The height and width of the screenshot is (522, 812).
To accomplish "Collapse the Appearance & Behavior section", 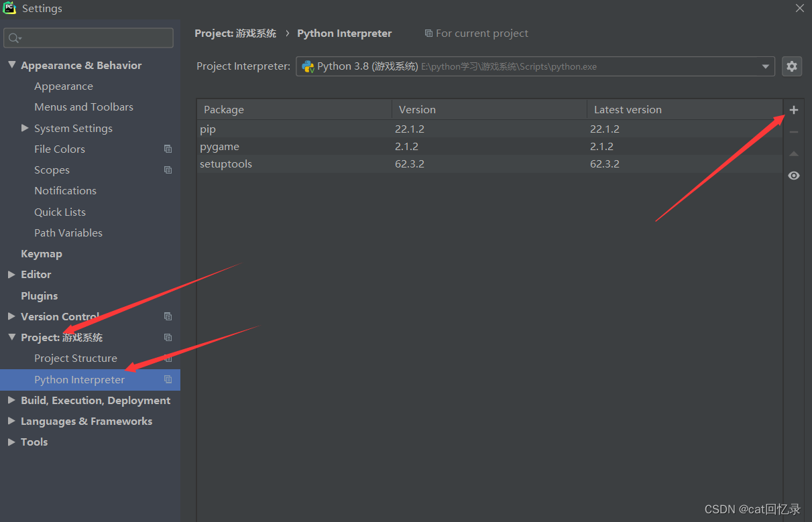I will (x=11, y=65).
